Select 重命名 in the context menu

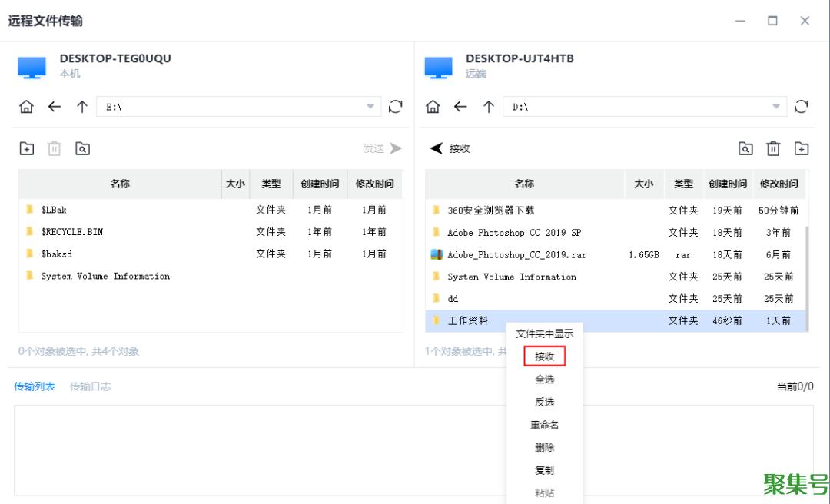[544, 425]
